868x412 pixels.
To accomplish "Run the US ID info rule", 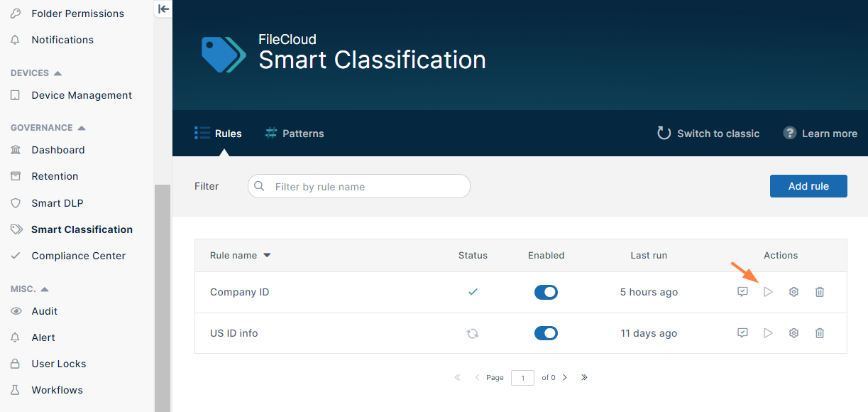I will click(768, 333).
